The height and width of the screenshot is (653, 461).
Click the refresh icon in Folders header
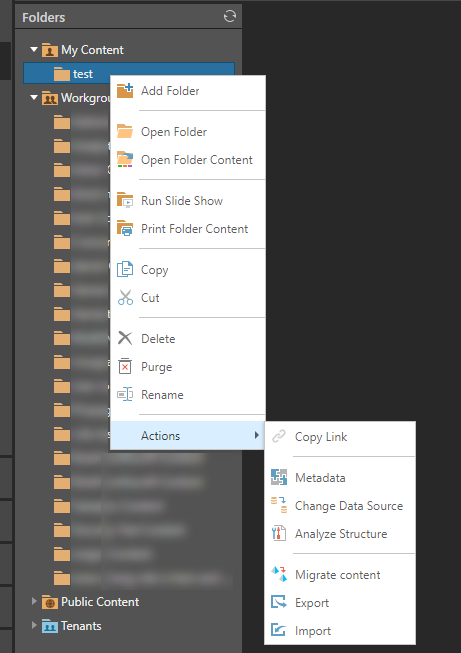(x=229, y=17)
